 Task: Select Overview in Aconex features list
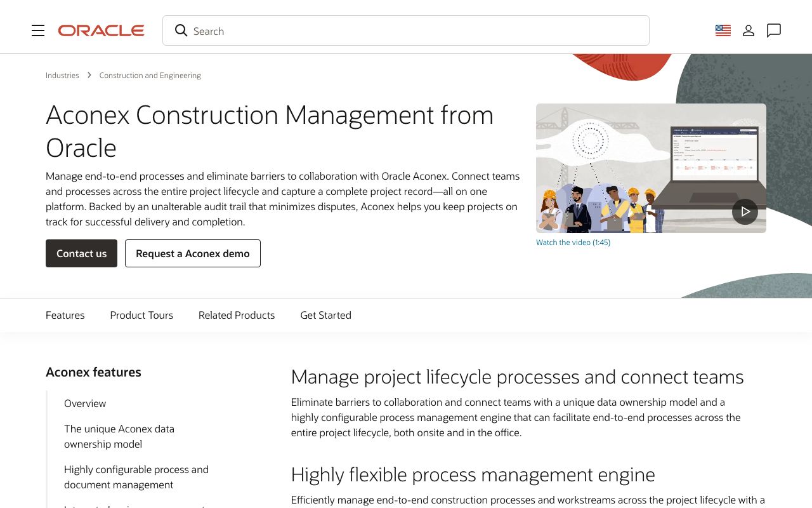tap(85, 403)
